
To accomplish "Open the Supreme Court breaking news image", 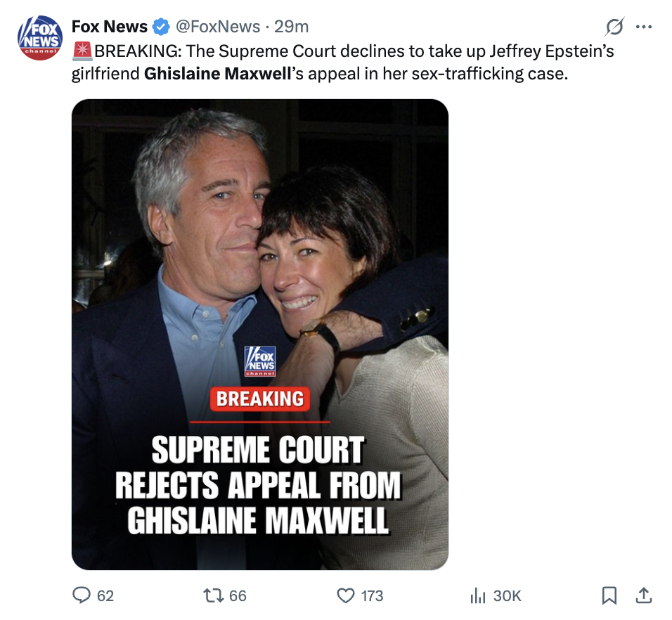I will tap(260, 334).
